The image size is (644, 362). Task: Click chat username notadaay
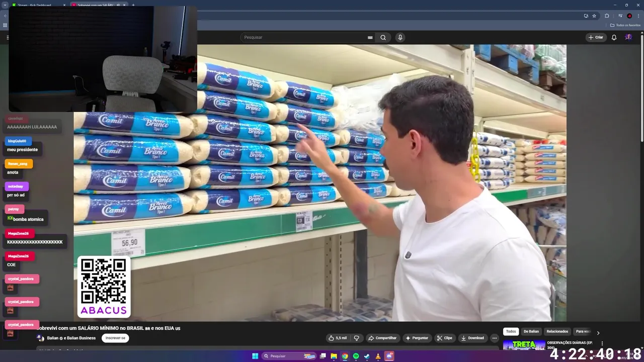[16, 187]
